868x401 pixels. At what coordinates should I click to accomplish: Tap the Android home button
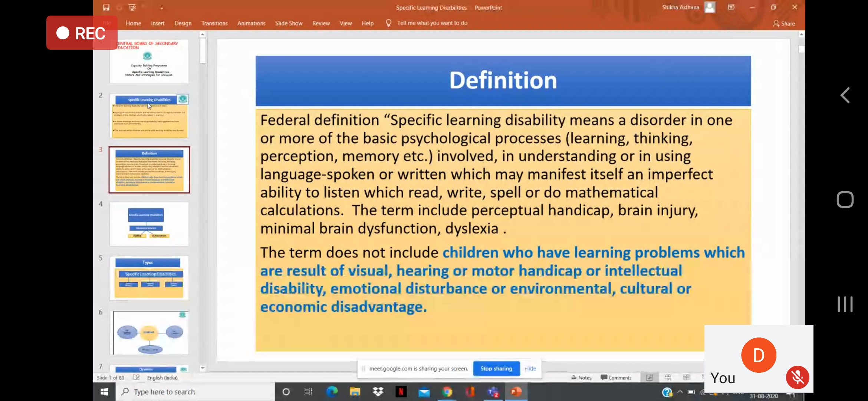[x=845, y=200]
